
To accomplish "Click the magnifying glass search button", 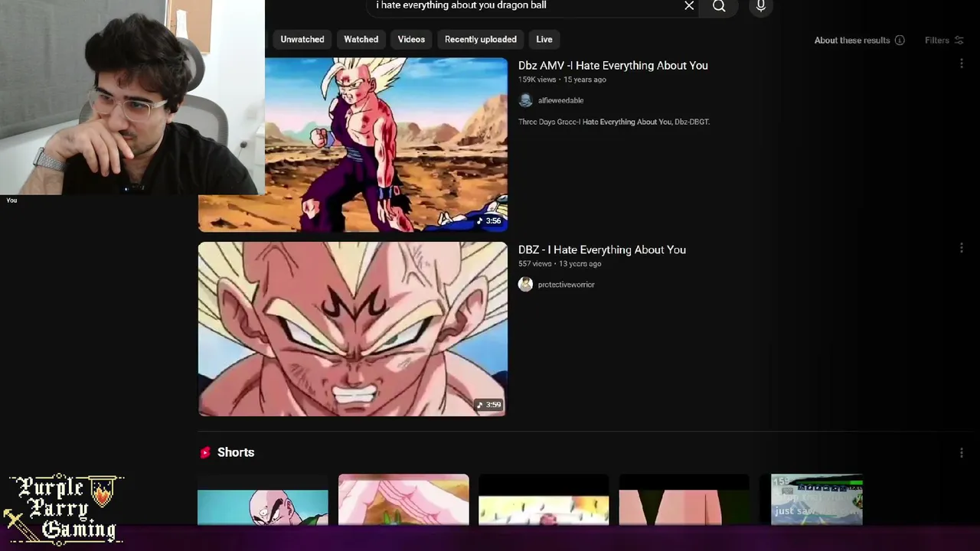I will point(719,6).
